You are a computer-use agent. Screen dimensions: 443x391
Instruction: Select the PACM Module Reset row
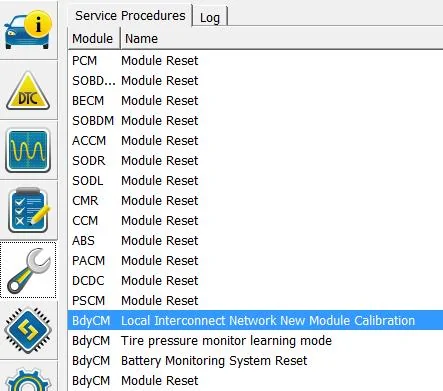click(x=255, y=261)
